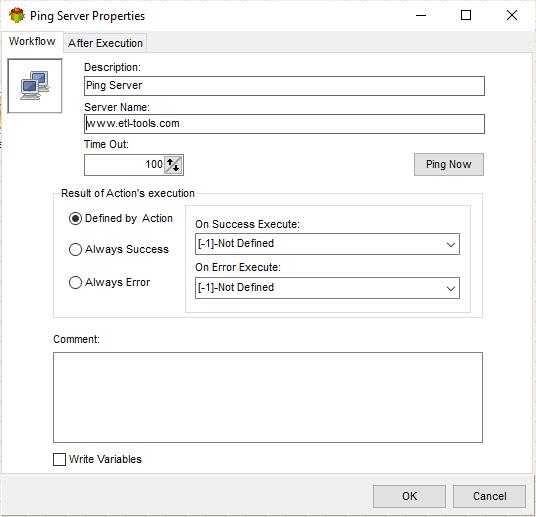Image resolution: width=536 pixels, height=517 pixels.
Task: Click the Description input field
Action: click(284, 86)
